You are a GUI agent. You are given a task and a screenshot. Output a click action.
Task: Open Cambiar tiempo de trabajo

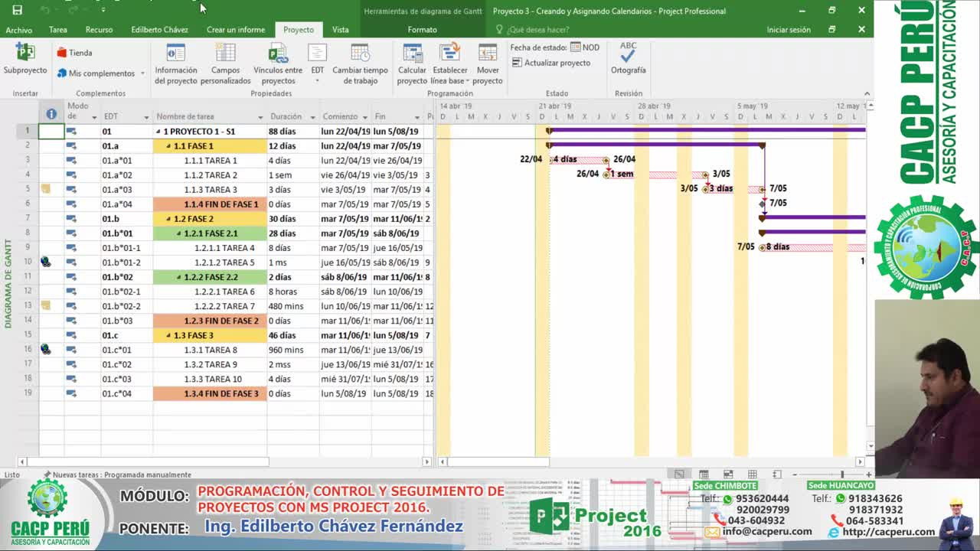point(360,54)
